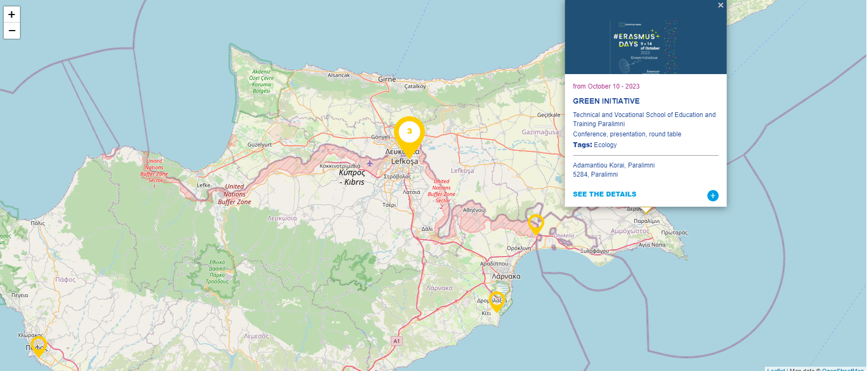Viewport: 868px width, 371px height.
Task: Open the SEE THE DETAILS link
Action: tap(605, 194)
